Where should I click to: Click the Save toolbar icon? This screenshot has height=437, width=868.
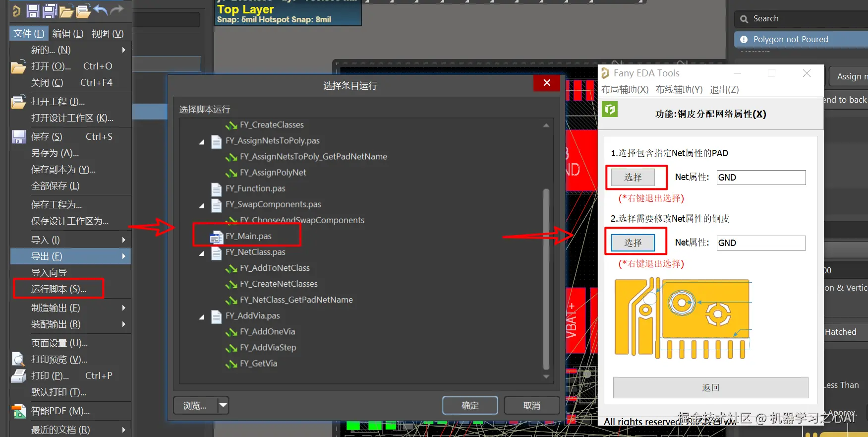point(33,11)
